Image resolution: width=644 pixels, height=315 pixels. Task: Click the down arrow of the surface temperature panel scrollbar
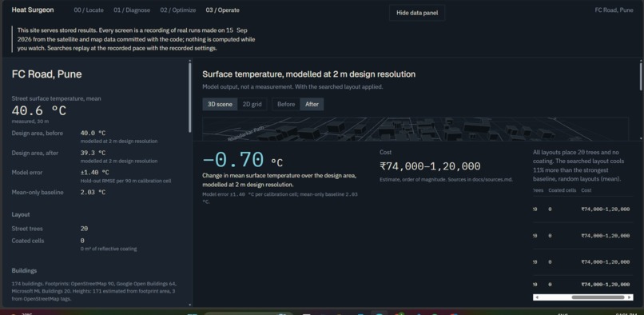[x=641, y=138]
